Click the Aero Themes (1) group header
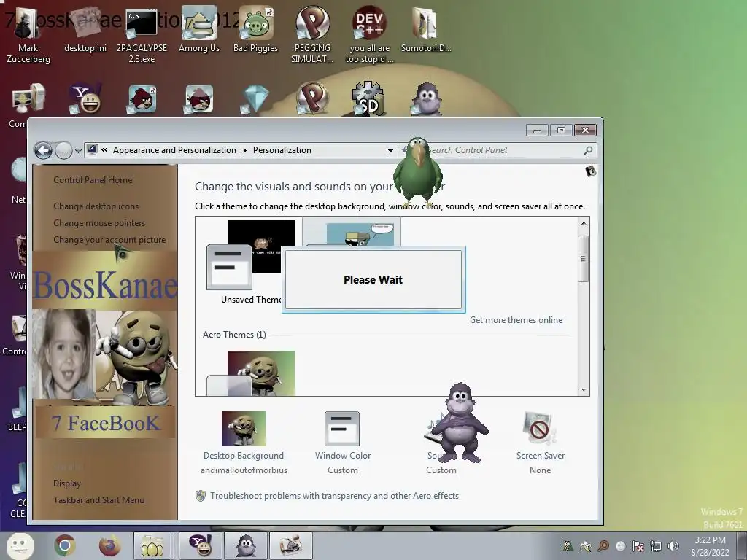This screenshot has height=560, width=747. (x=234, y=334)
